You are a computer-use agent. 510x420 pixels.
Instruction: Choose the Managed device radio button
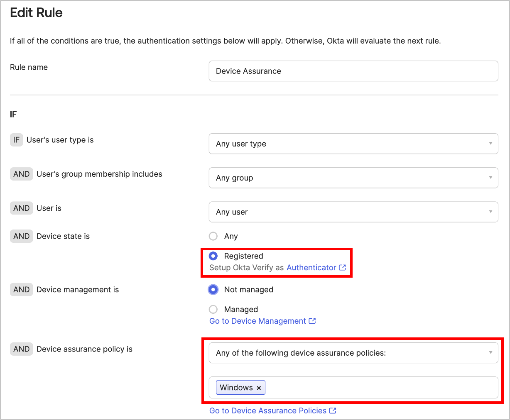(x=213, y=310)
